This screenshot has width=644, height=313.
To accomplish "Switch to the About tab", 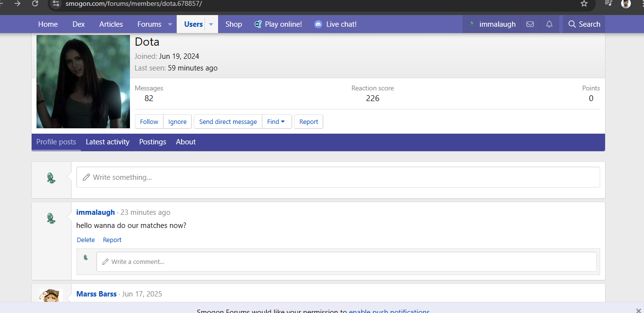I will (x=185, y=142).
